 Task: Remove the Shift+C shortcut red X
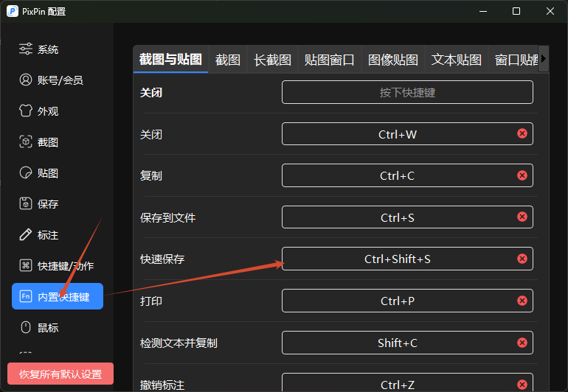(x=522, y=343)
